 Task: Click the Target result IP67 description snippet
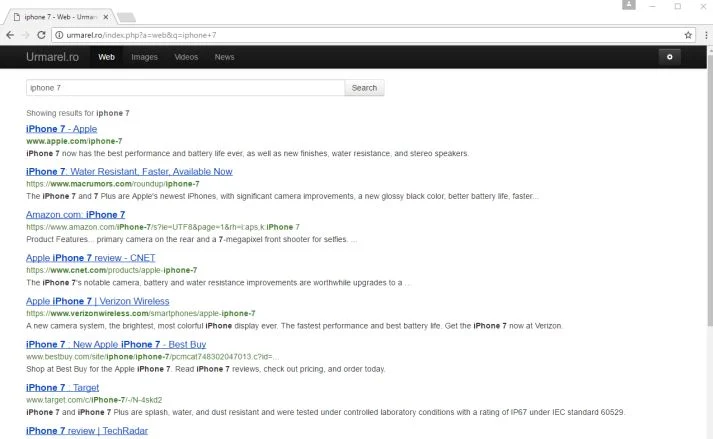tap(326, 412)
